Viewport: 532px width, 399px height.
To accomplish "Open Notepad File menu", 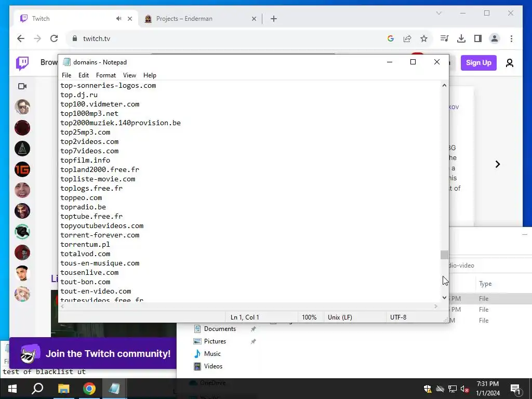I will pyautogui.click(x=66, y=75).
